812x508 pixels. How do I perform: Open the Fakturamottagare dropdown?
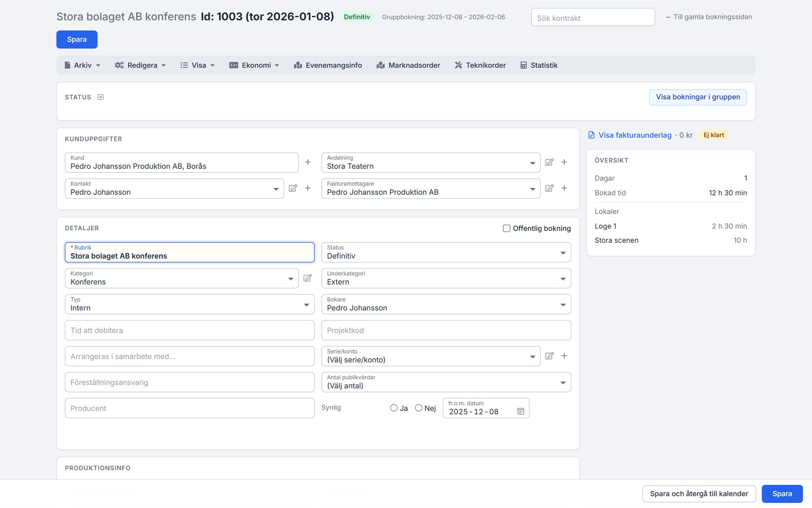[x=431, y=189]
